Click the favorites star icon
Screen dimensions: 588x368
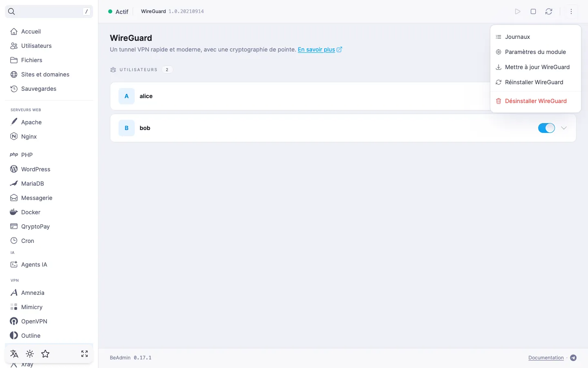pos(45,354)
